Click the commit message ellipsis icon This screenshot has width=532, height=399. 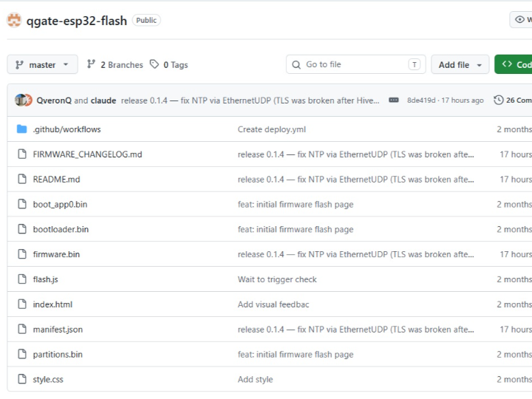393,100
